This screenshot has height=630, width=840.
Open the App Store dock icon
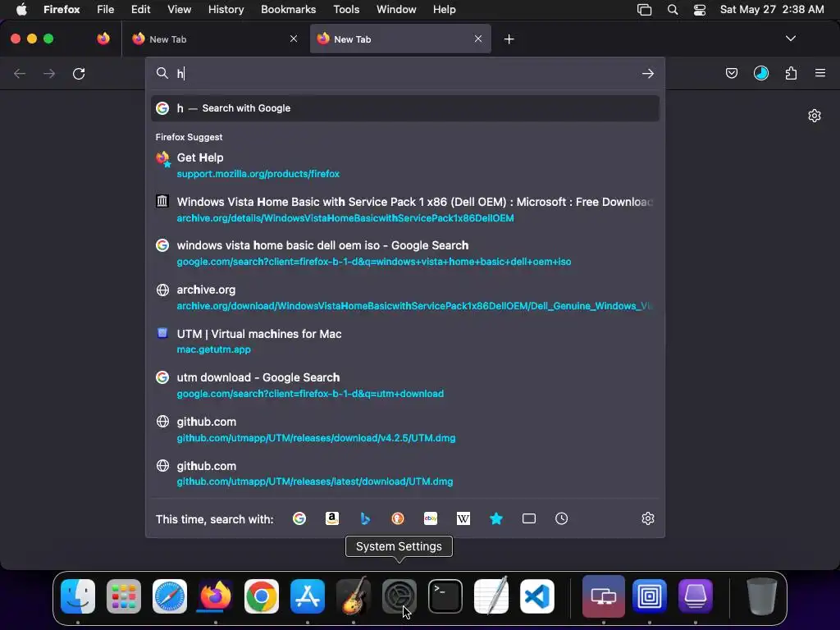[x=308, y=596]
